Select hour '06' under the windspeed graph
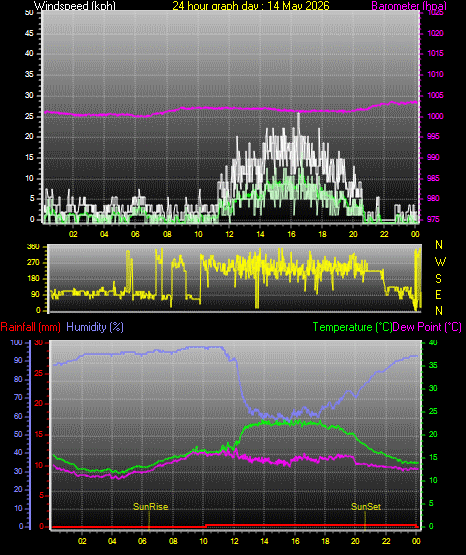This screenshot has width=466, height=555. tap(135, 234)
